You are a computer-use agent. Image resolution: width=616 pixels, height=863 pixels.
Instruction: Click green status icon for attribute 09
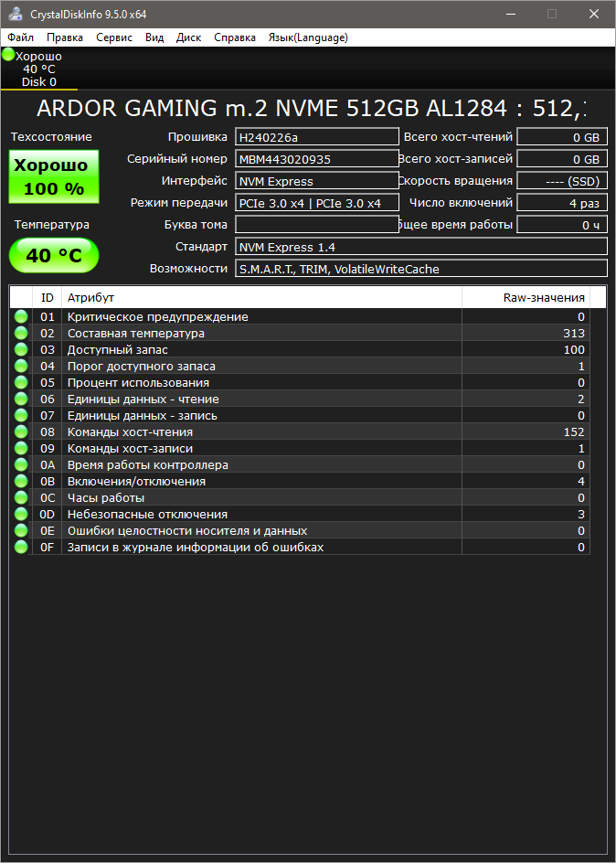(21, 448)
